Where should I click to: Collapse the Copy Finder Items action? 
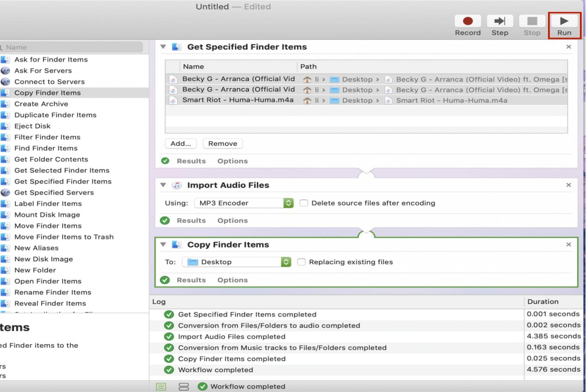(163, 245)
